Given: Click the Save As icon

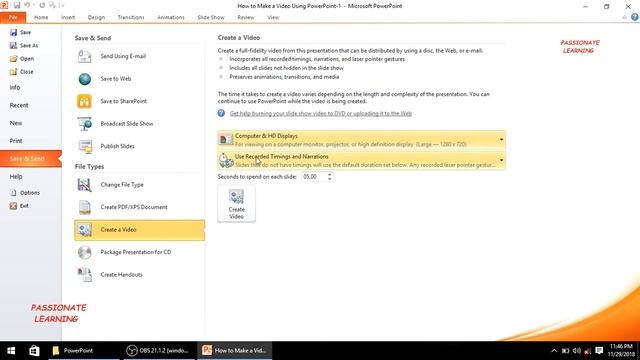Looking at the screenshot, I should 13,45.
